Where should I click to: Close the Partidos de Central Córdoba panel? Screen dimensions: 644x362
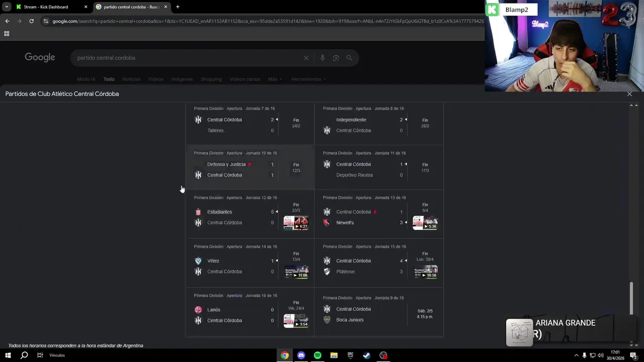click(x=629, y=94)
